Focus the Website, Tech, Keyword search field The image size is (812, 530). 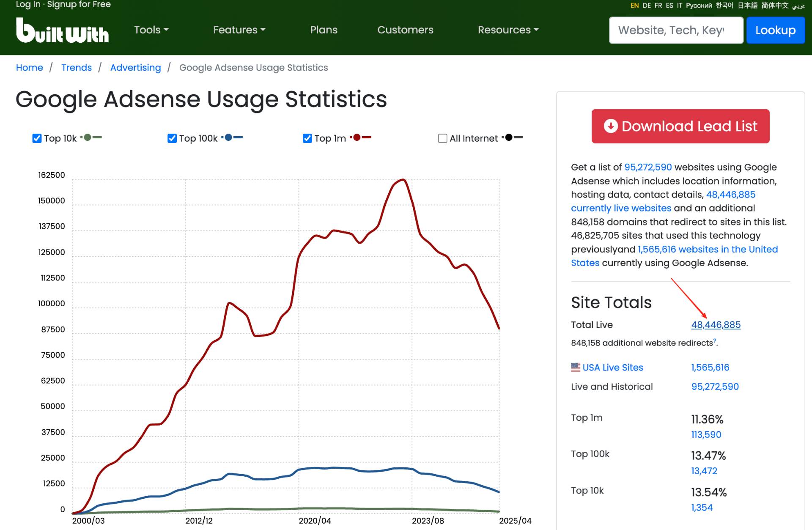point(676,30)
